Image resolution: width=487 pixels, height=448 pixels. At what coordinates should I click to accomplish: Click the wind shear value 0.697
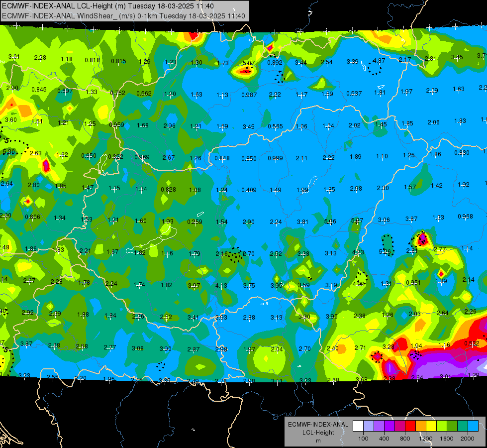(x=65, y=91)
